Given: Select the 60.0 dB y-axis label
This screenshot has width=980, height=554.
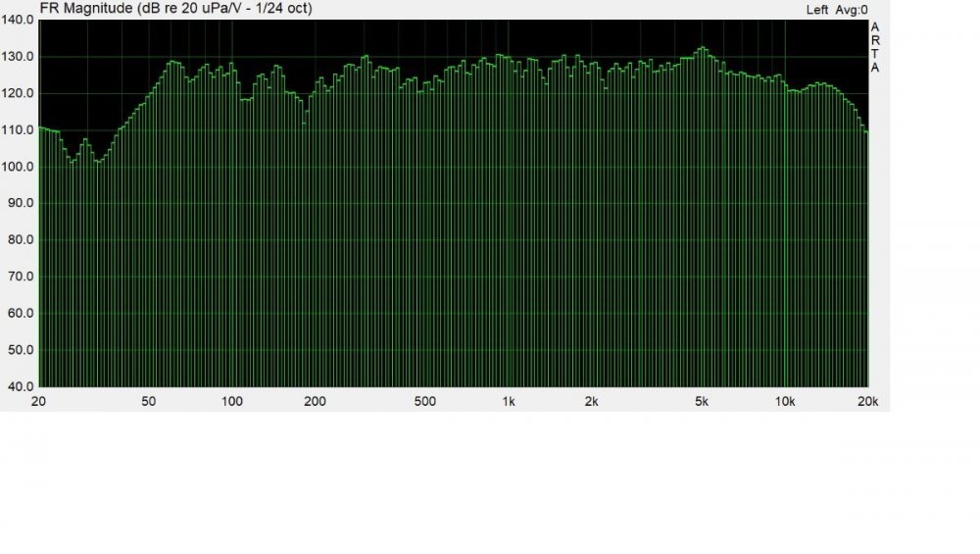Looking at the screenshot, I should [18, 314].
